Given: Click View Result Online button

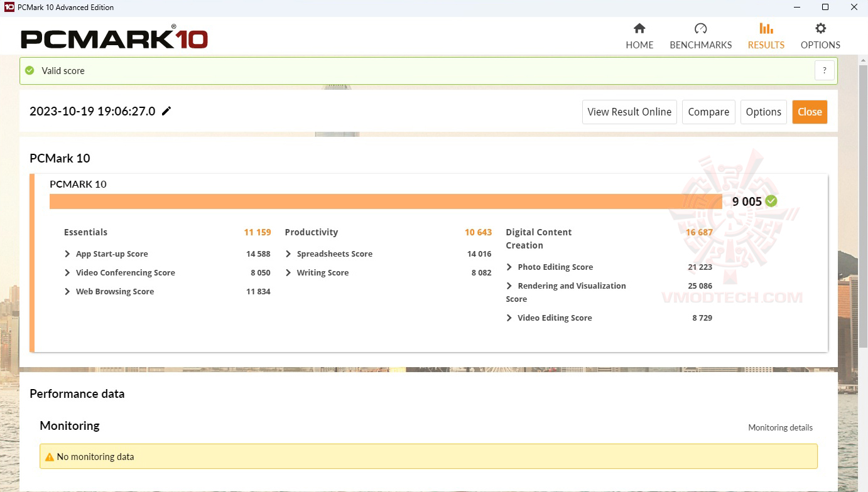Looking at the screenshot, I should (x=629, y=112).
